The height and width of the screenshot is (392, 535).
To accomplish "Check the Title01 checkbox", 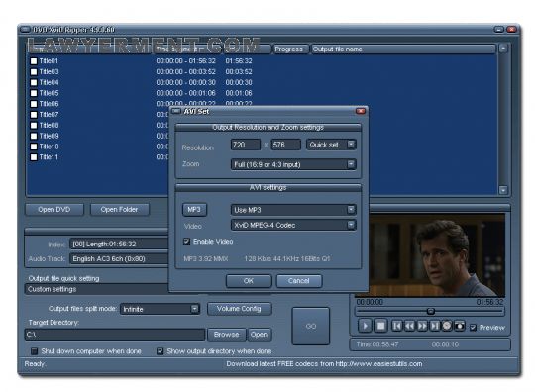I will [34, 61].
